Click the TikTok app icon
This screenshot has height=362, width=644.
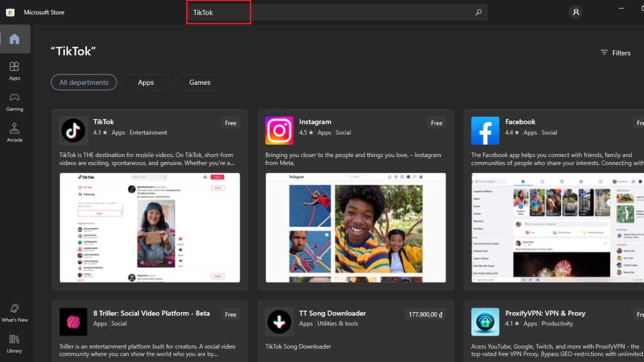click(74, 131)
